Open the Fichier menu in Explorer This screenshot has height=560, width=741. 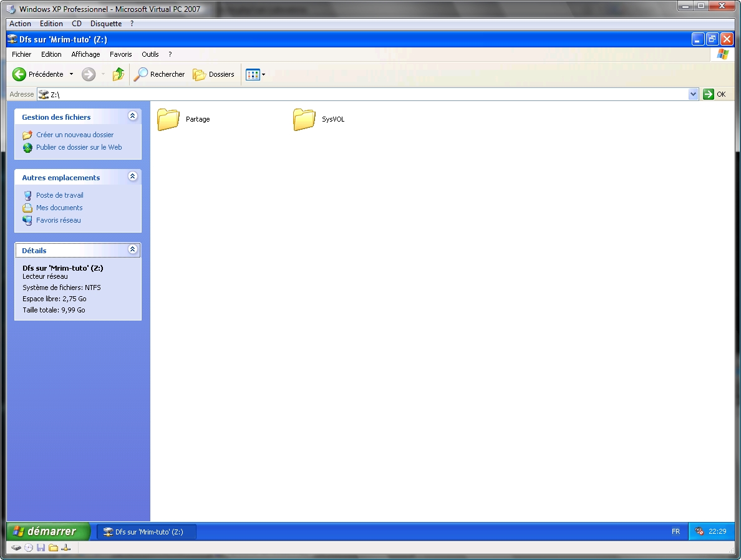point(21,54)
